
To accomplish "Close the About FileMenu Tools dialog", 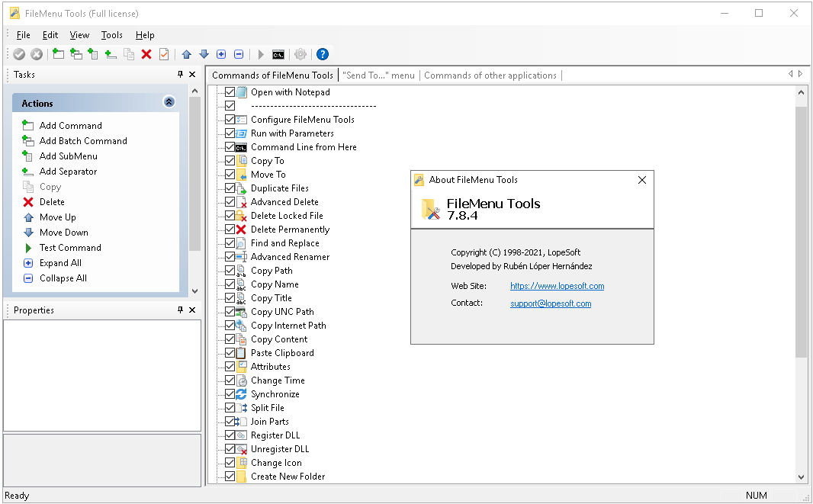I will pyautogui.click(x=641, y=180).
